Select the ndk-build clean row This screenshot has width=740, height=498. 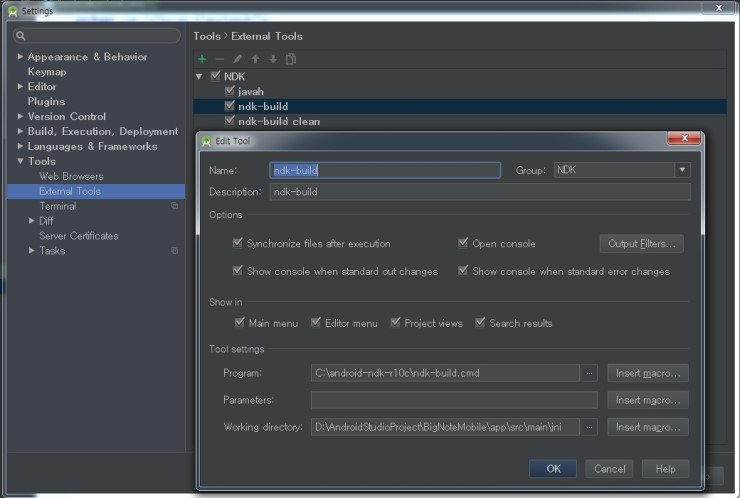click(x=460, y=121)
